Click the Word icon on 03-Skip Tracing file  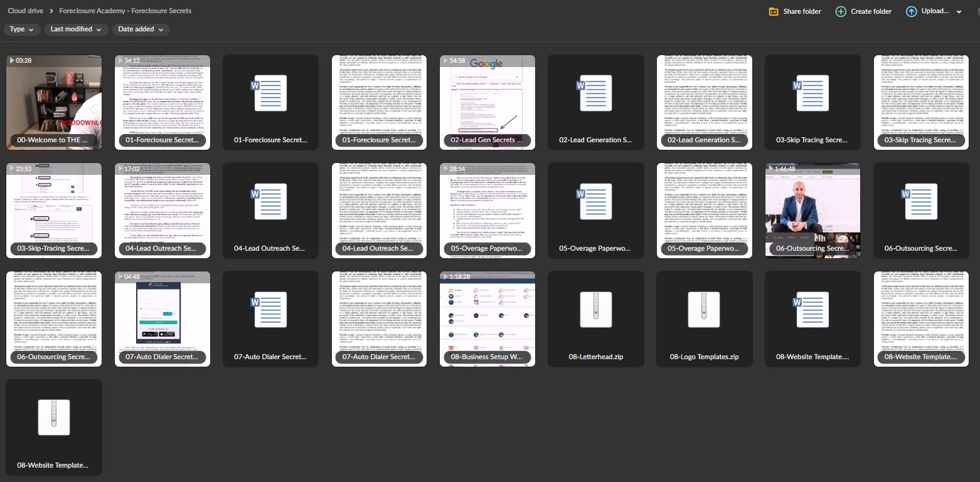[812, 93]
